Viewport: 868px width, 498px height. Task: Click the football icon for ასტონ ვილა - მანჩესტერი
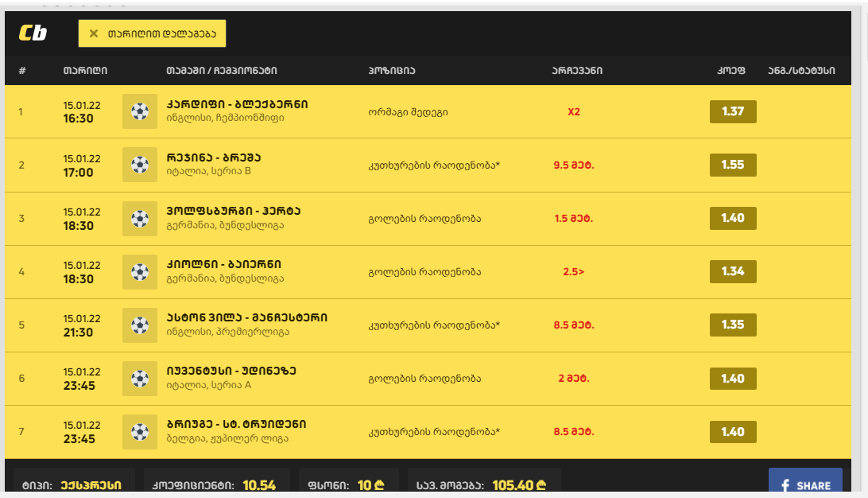click(x=140, y=325)
